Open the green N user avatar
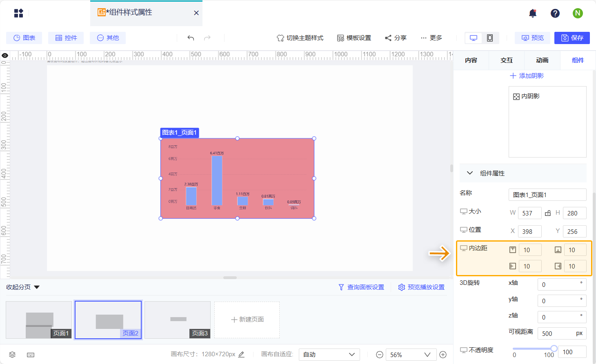The image size is (596, 364). point(578,13)
